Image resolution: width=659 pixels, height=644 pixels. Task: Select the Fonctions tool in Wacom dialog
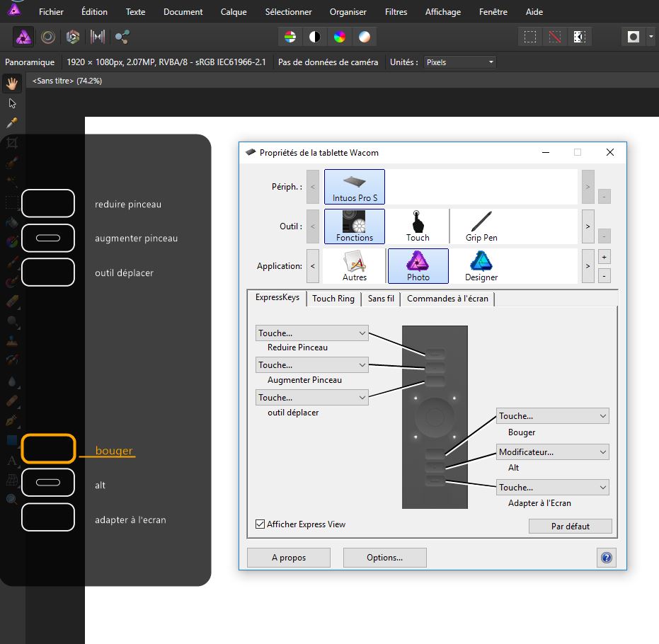point(355,226)
